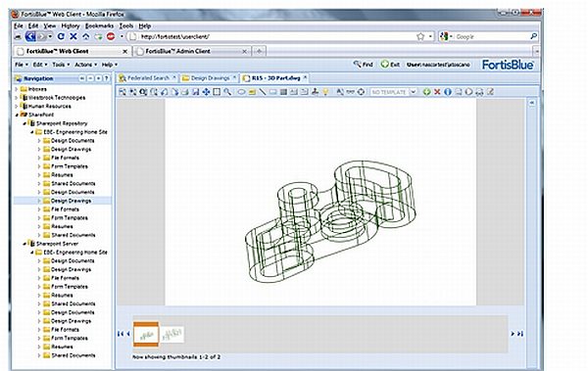
Task: Click Firefox stop loading red button
Action: [x=111, y=36]
